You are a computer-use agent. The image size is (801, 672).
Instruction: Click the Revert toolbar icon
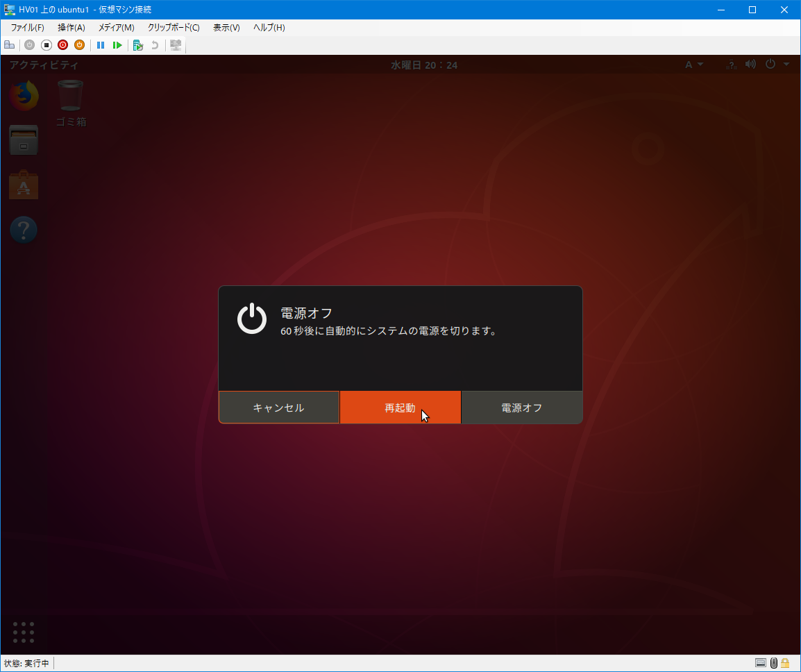[x=154, y=45]
